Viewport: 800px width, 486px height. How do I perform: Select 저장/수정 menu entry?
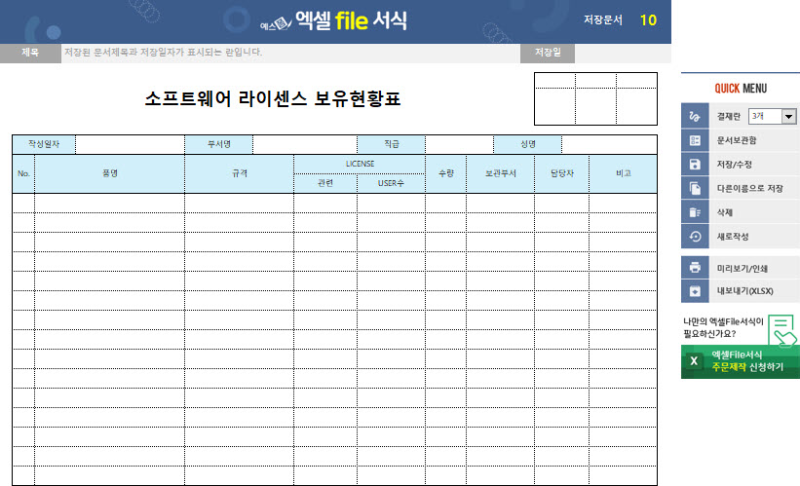tap(734, 164)
